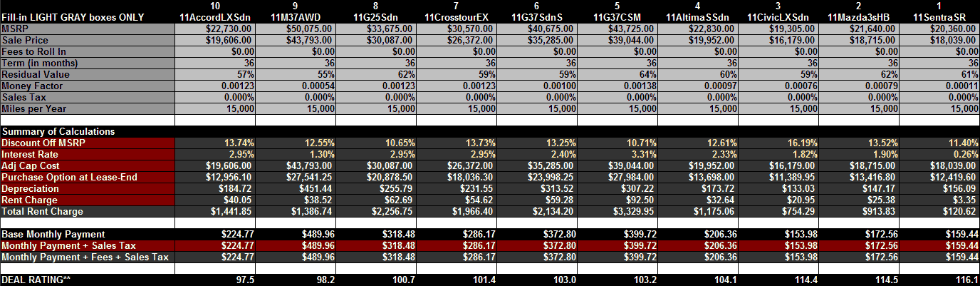Select Deal Rating value 103.0

pos(538,280)
